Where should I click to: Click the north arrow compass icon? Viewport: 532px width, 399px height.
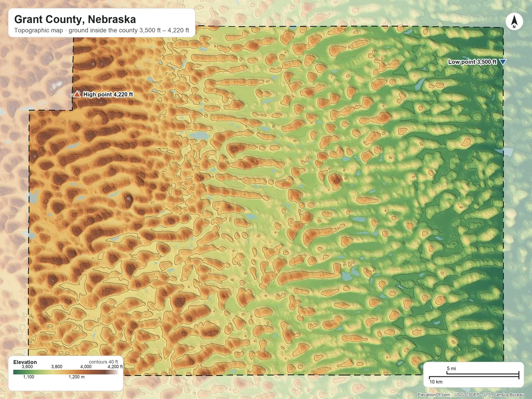(514, 22)
